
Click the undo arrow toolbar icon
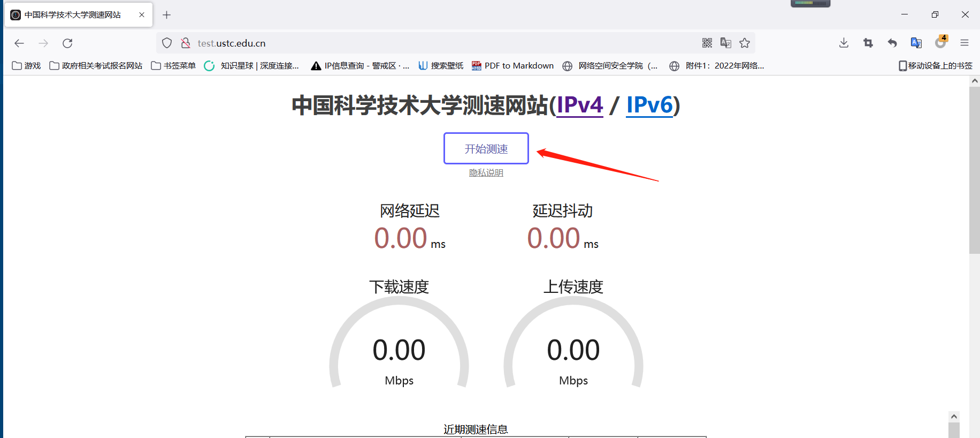[x=892, y=43]
